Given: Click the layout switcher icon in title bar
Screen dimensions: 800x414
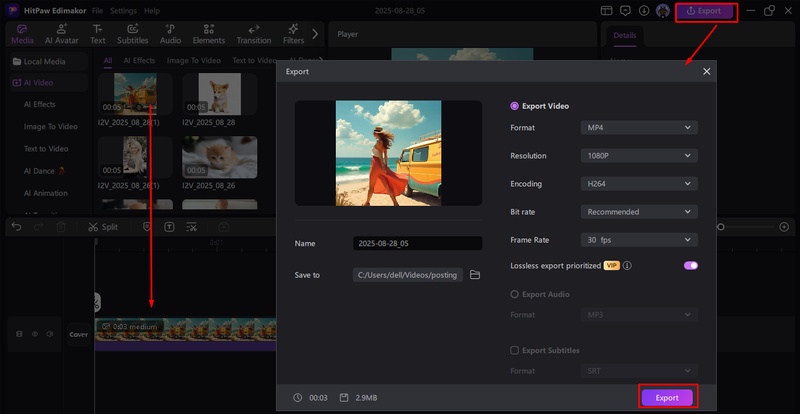Looking at the screenshot, I should click(606, 11).
